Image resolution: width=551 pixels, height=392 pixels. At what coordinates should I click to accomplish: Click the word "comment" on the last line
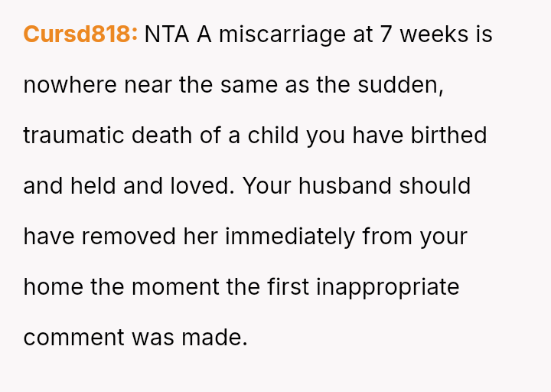pos(73,338)
